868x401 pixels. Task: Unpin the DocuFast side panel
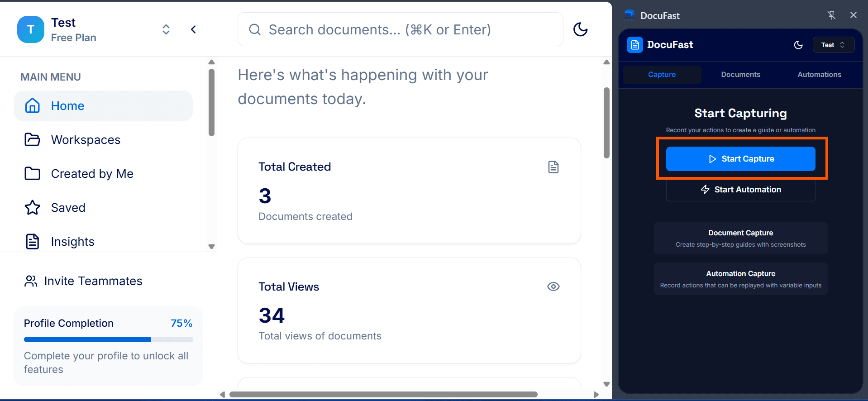(x=831, y=15)
